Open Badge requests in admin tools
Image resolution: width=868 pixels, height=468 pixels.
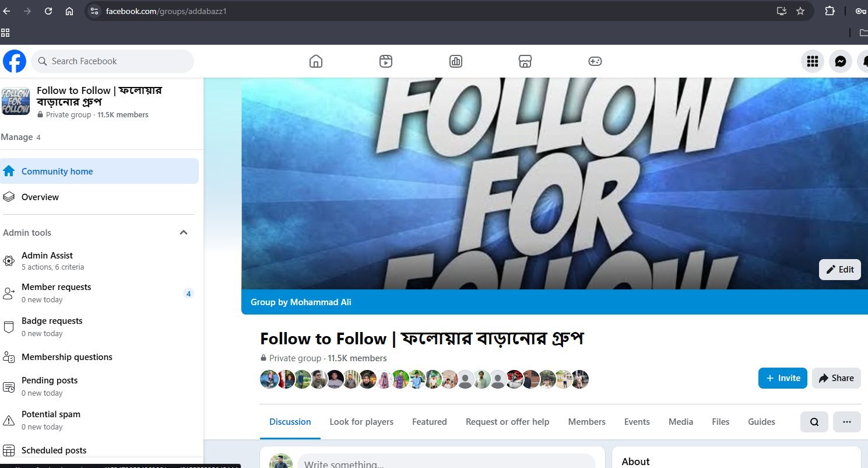(x=99, y=327)
